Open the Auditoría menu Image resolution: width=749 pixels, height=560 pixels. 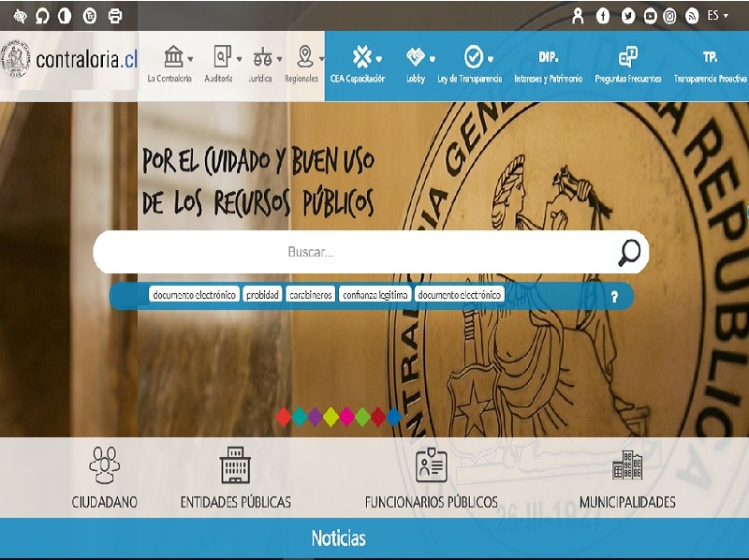(217, 66)
